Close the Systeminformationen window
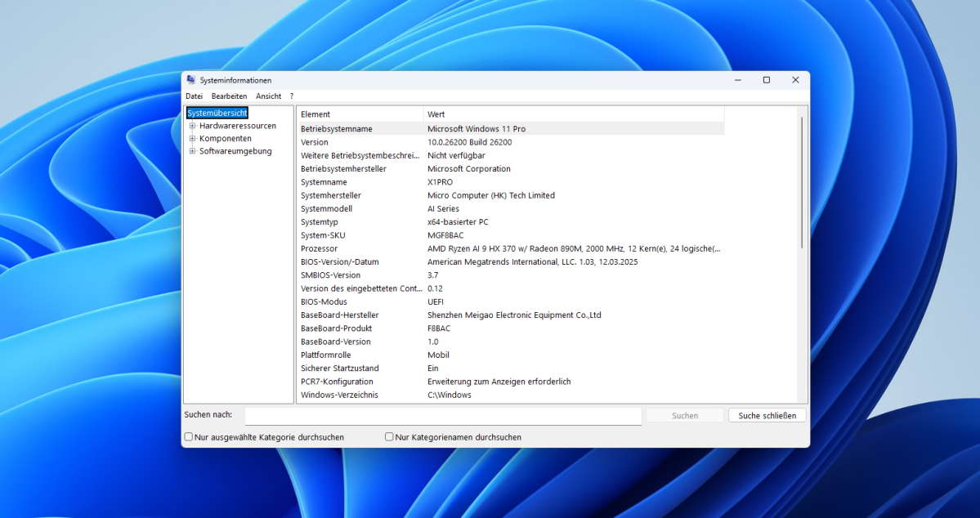 (795, 80)
